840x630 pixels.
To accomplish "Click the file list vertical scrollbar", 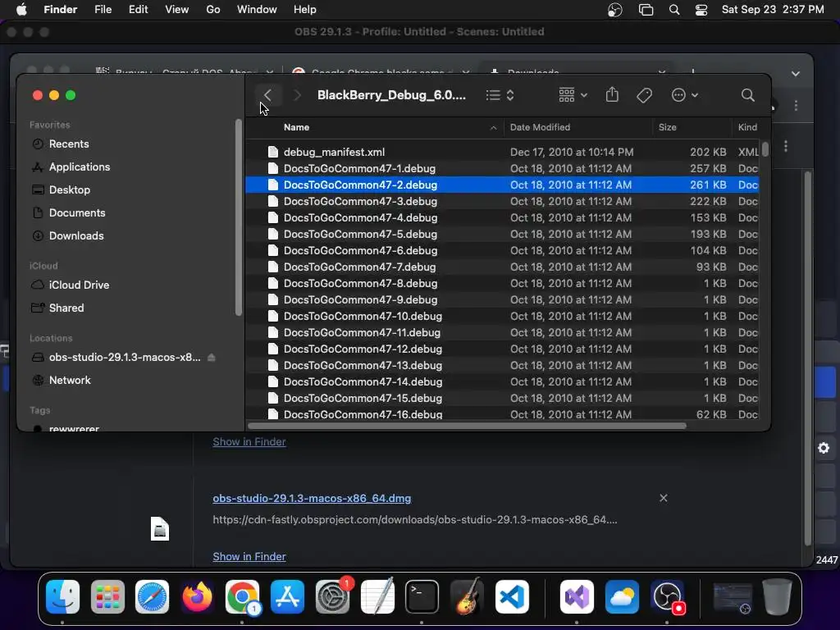I will (x=765, y=149).
